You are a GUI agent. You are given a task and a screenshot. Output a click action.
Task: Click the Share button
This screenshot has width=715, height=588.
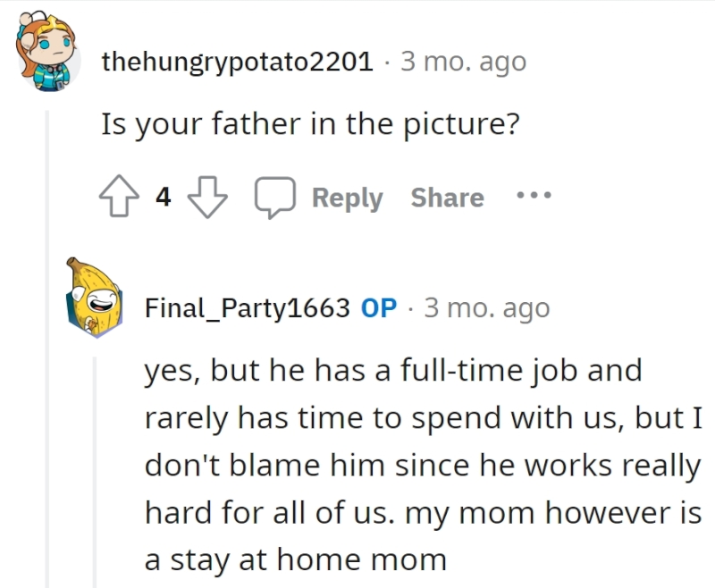pyautogui.click(x=448, y=197)
